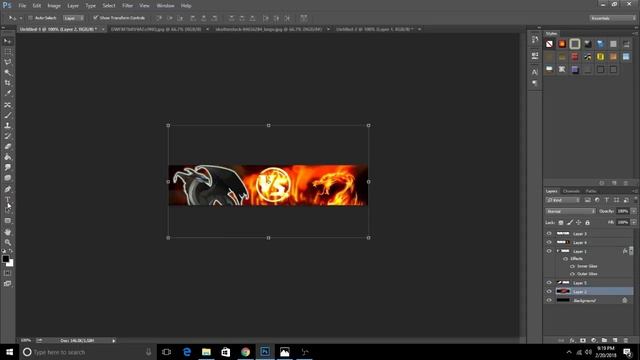
Task: Select the Eyedropper tool
Action: click(7, 93)
